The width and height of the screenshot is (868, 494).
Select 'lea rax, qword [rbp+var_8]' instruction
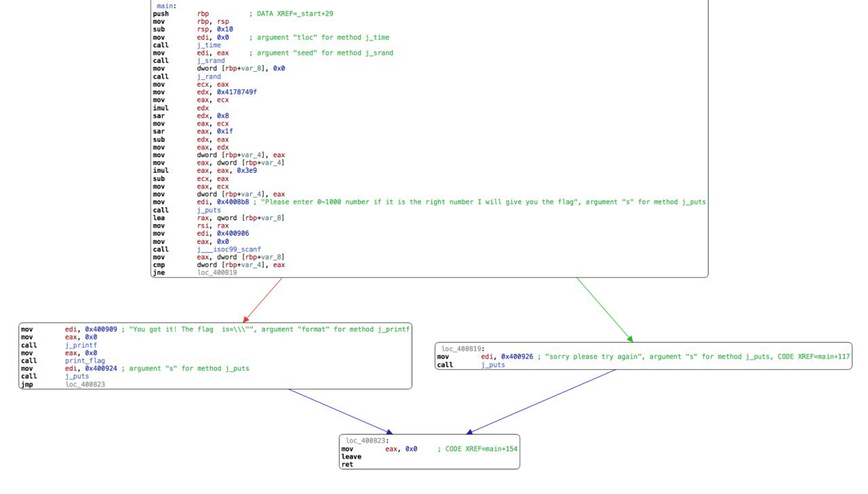coord(219,218)
